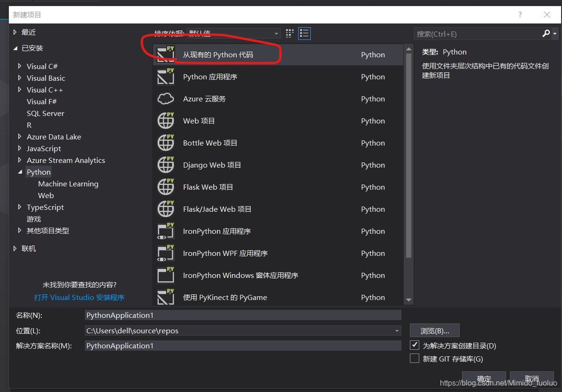Select Visual F# category
The height and width of the screenshot is (392, 562).
[42, 101]
